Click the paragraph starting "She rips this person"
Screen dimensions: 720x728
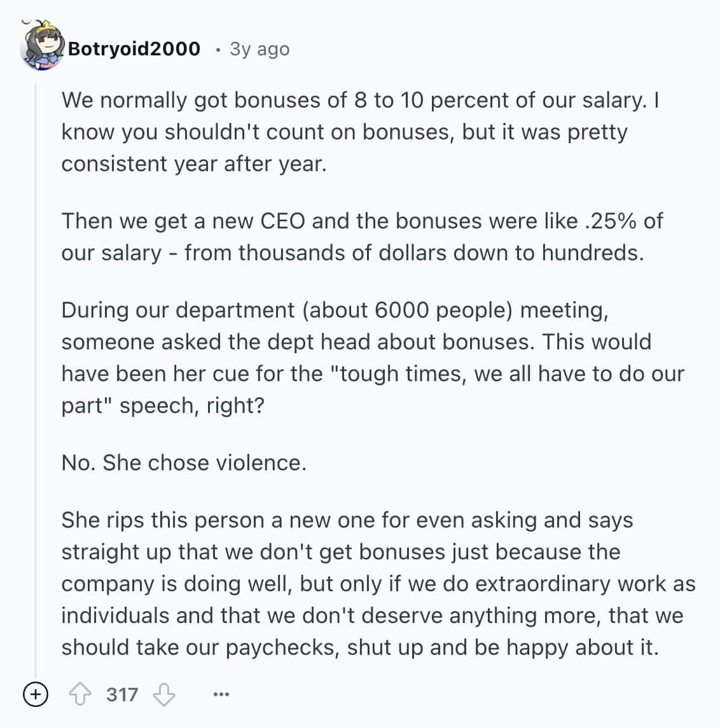tap(378, 584)
